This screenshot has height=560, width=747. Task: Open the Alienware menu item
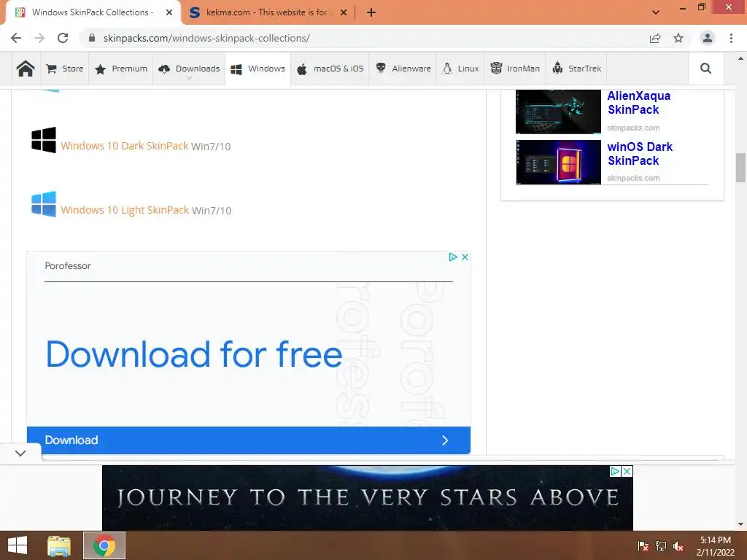pyautogui.click(x=403, y=69)
